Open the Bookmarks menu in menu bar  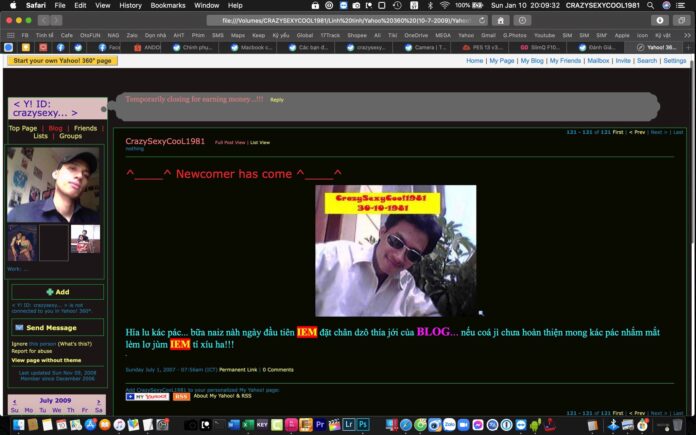pos(168,5)
